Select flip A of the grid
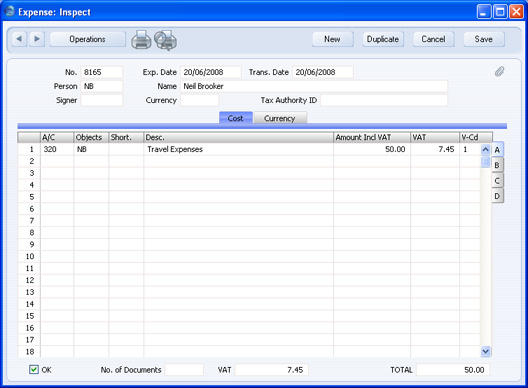 [x=497, y=150]
